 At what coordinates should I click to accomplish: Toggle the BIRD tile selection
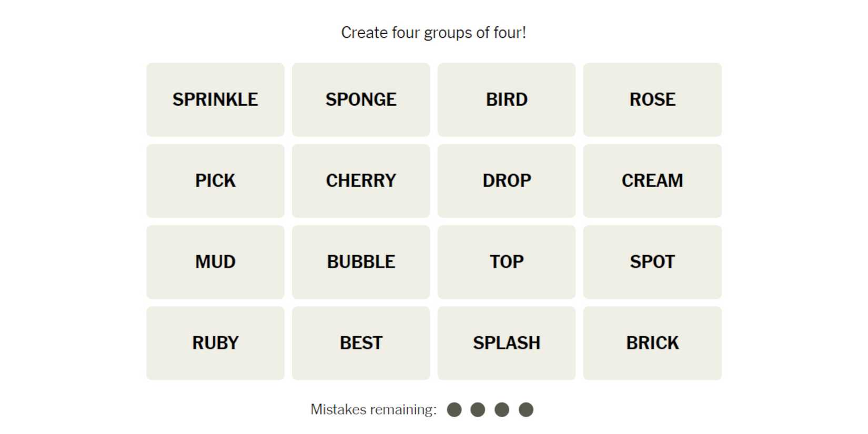[506, 100]
